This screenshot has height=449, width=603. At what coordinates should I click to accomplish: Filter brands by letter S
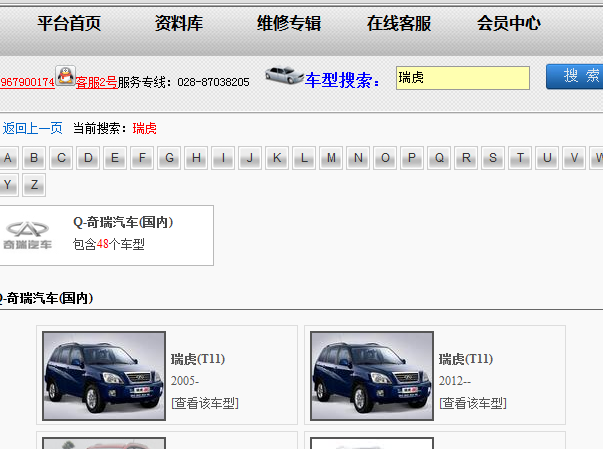click(493, 158)
